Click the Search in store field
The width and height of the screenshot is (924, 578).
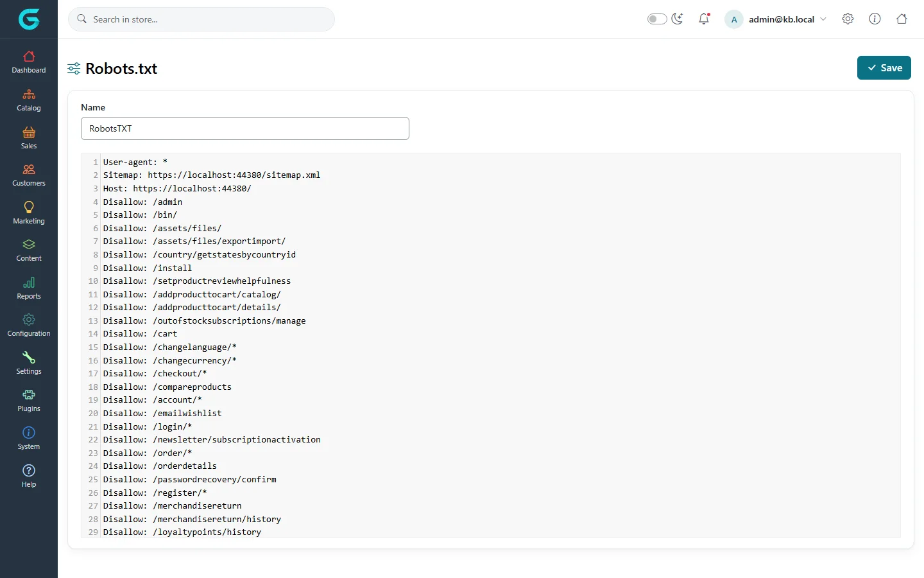pyautogui.click(x=201, y=19)
